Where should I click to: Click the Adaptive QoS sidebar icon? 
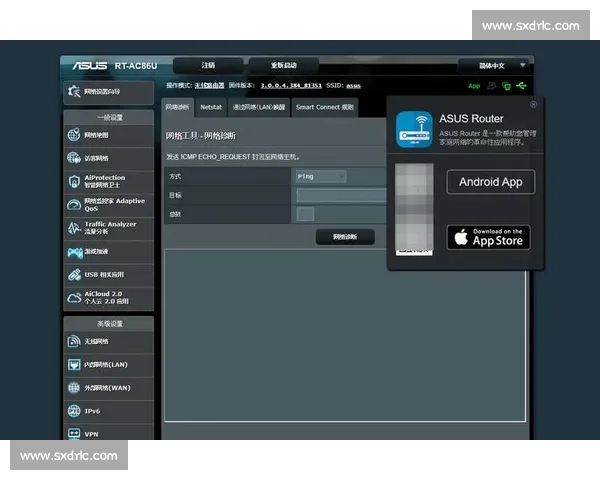click(75, 206)
